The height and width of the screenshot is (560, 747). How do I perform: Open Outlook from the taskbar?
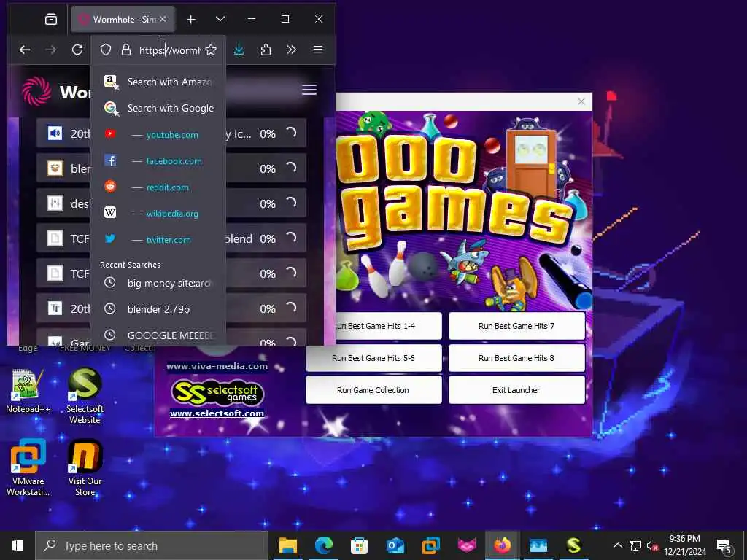(395, 545)
